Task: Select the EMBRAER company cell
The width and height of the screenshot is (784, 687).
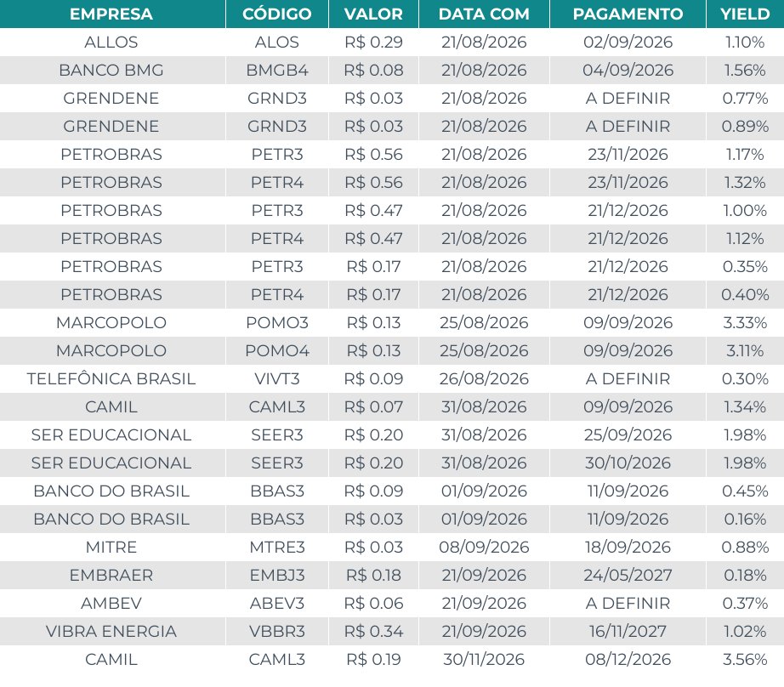Action: pos(111,575)
